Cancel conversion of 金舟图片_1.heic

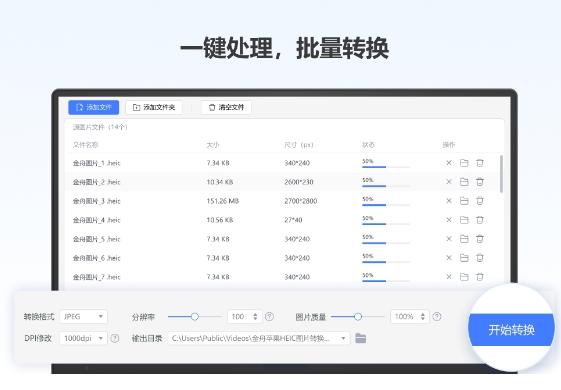[x=449, y=163]
